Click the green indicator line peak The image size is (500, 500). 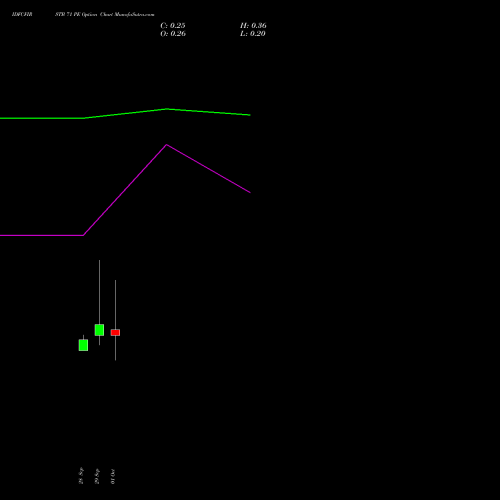coord(167,109)
